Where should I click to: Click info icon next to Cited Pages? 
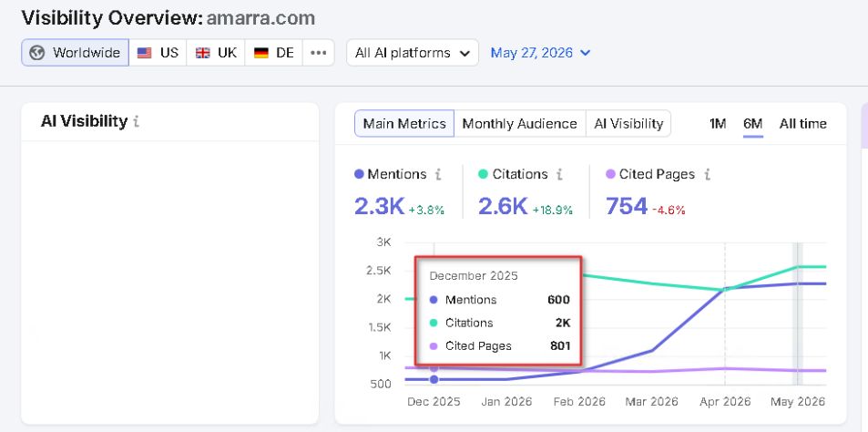click(x=707, y=174)
